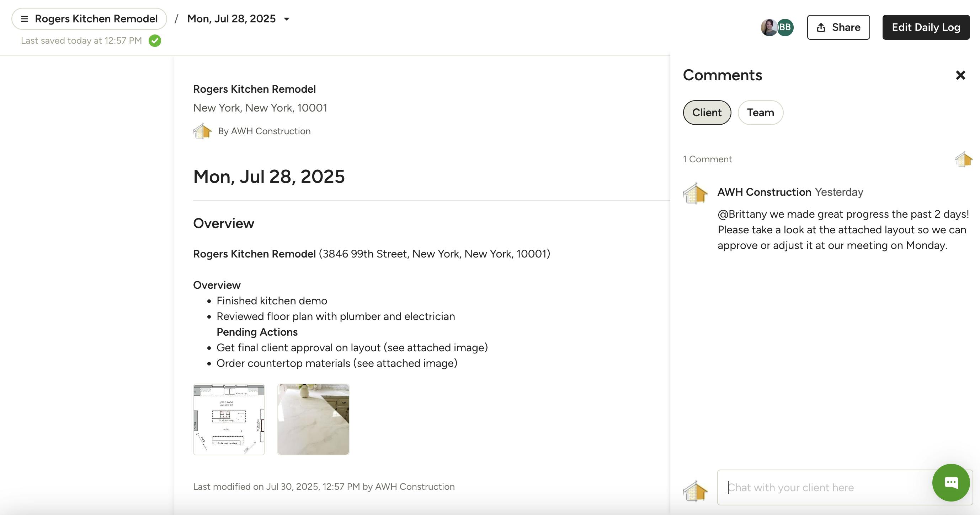Click the user profile photo avatar
980x515 pixels.
coord(768,27)
